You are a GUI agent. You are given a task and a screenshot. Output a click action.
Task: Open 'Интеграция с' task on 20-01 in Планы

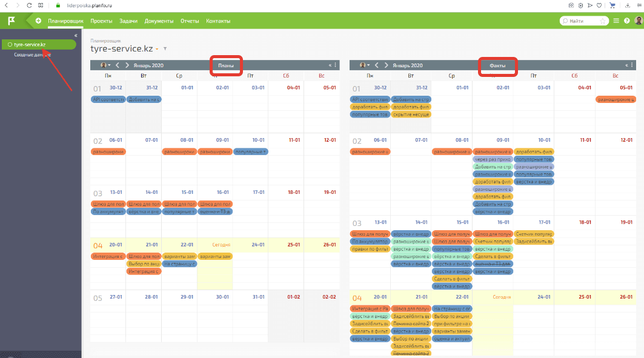(108, 256)
